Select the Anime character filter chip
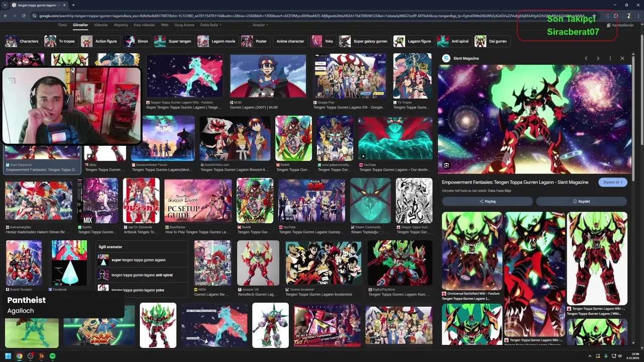This screenshot has height=362, width=644. [290, 41]
